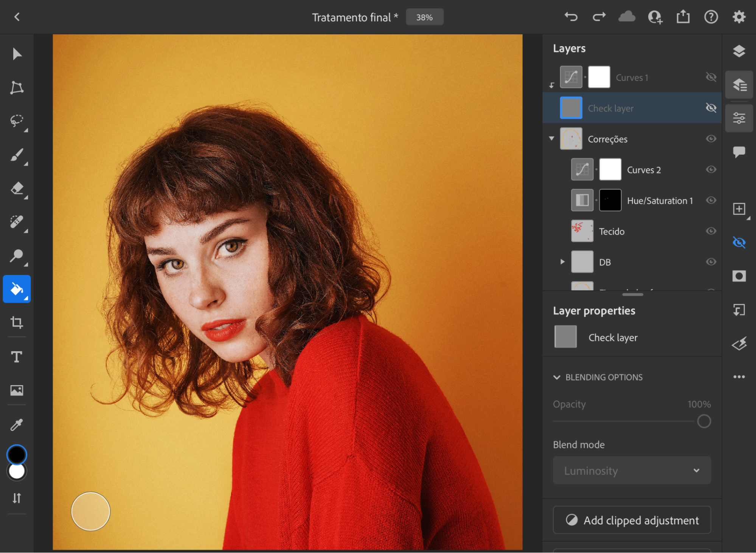Select the Eraser tool
The height and width of the screenshot is (553, 756).
(17, 188)
